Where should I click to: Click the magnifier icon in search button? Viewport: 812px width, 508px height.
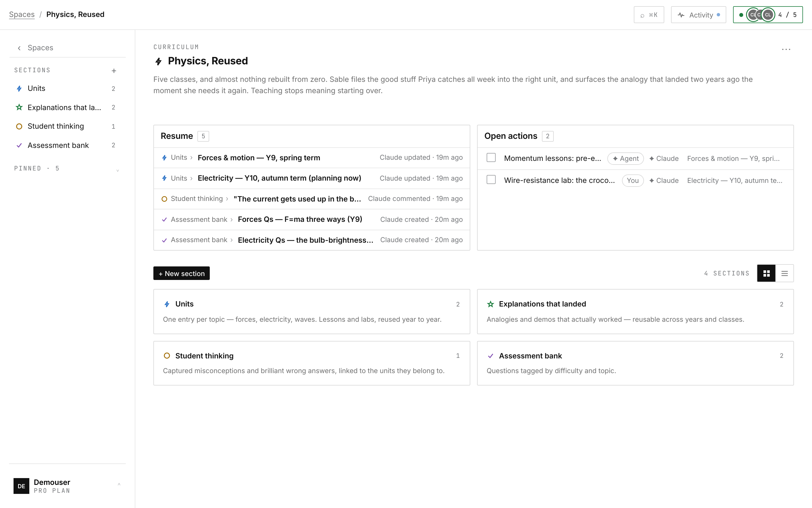pyautogui.click(x=642, y=16)
